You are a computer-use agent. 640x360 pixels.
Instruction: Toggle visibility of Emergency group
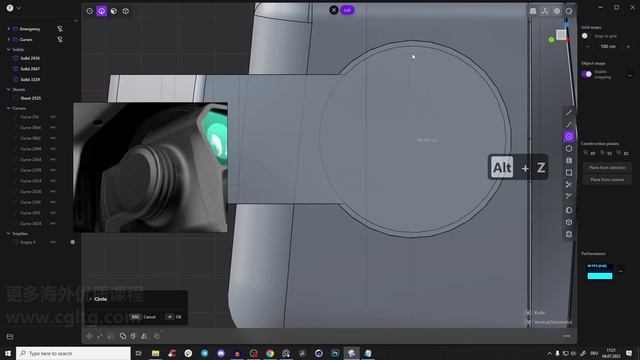click(60, 29)
